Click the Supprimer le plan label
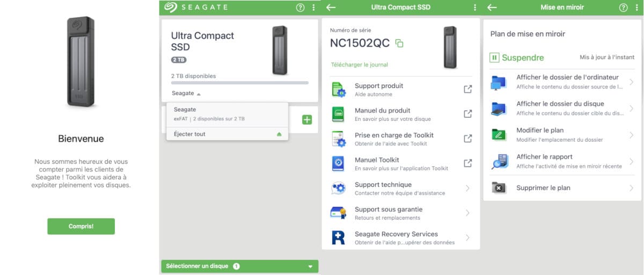The height and width of the screenshot is (275, 644). pos(543,188)
